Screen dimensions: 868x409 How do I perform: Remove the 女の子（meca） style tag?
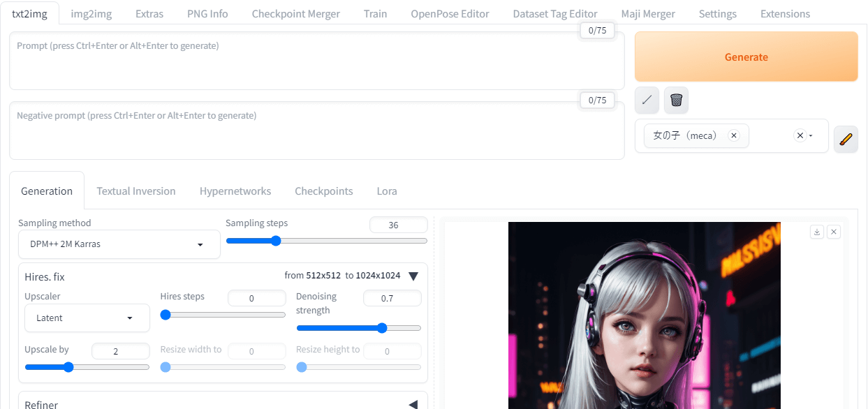pyautogui.click(x=733, y=136)
